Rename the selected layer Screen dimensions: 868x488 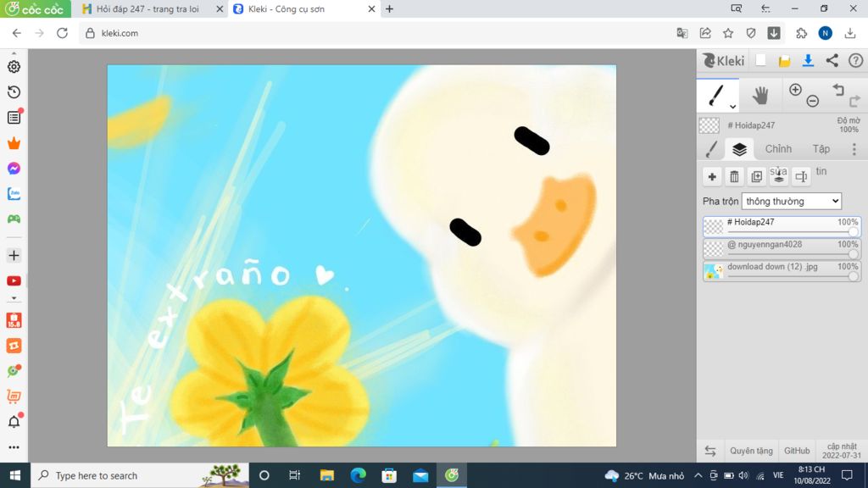[801, 176]
